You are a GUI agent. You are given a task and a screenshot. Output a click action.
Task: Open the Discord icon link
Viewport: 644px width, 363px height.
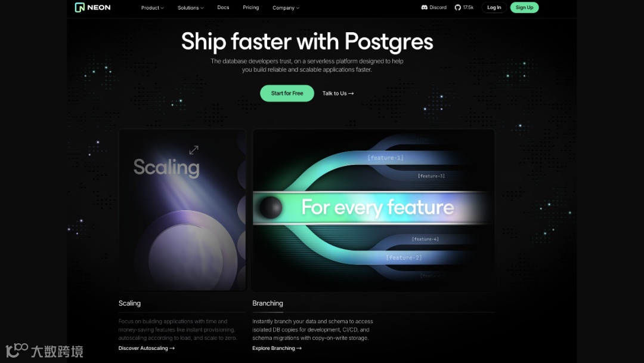coord(425,7)
